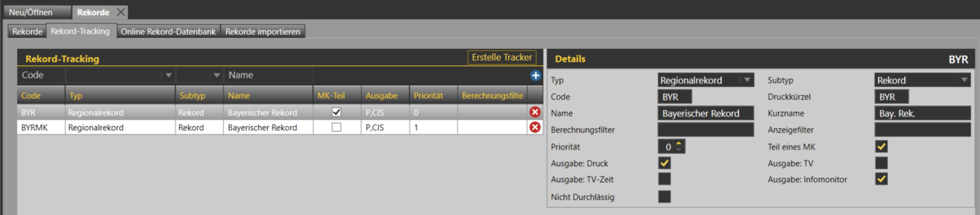The height and width of the screenshot is (215, 980).
Task: Click the Priorität value field
Action: [x=667, y=146]
